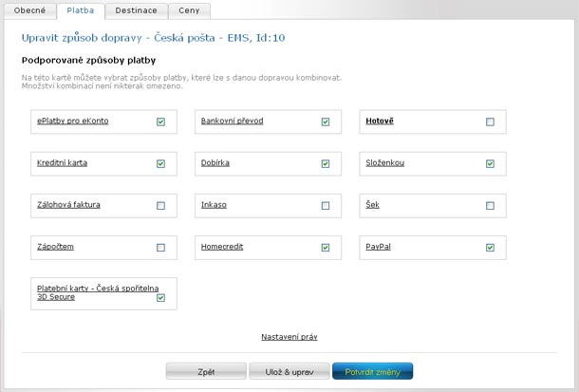Click the Podporované způsoby platby heading
This screenshot has width=579, height=392.
click(88, 60)
